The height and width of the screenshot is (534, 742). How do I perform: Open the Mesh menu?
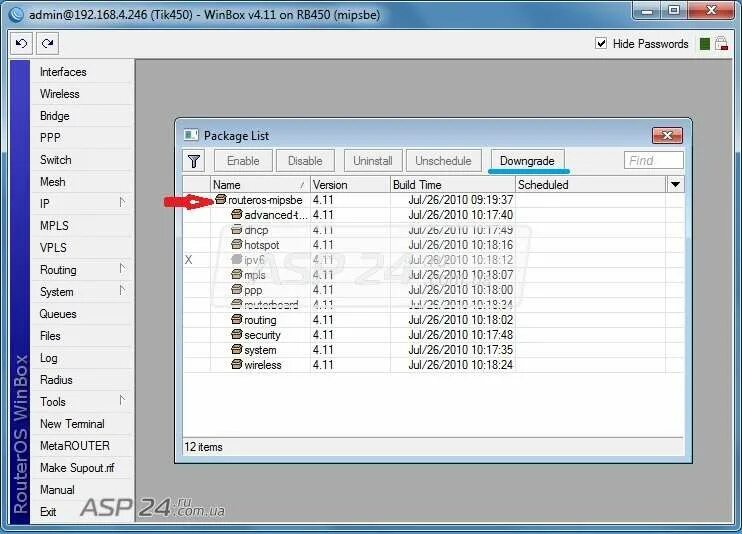(53, 182)
